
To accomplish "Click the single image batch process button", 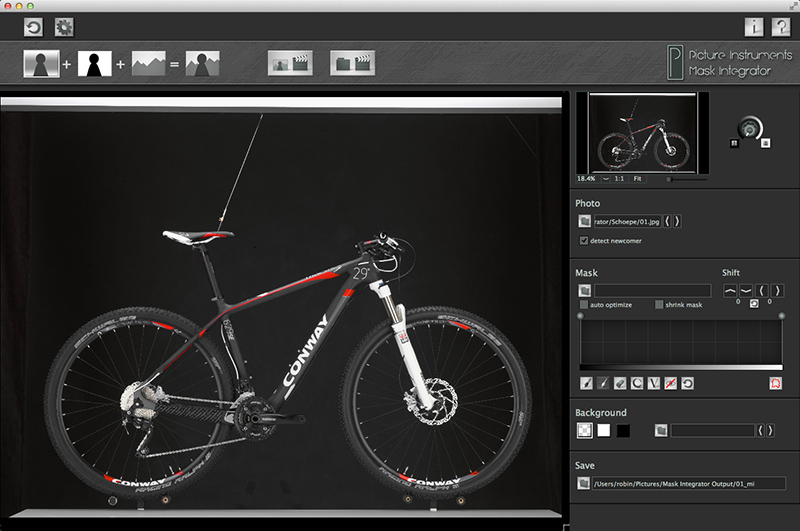I will [290, 63].
